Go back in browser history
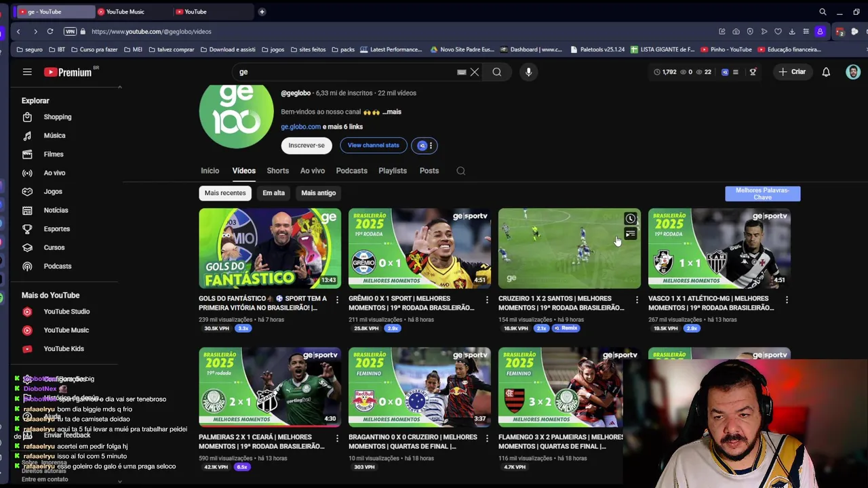Viewport: 868px width, 488px height. (x=18, y=31)
